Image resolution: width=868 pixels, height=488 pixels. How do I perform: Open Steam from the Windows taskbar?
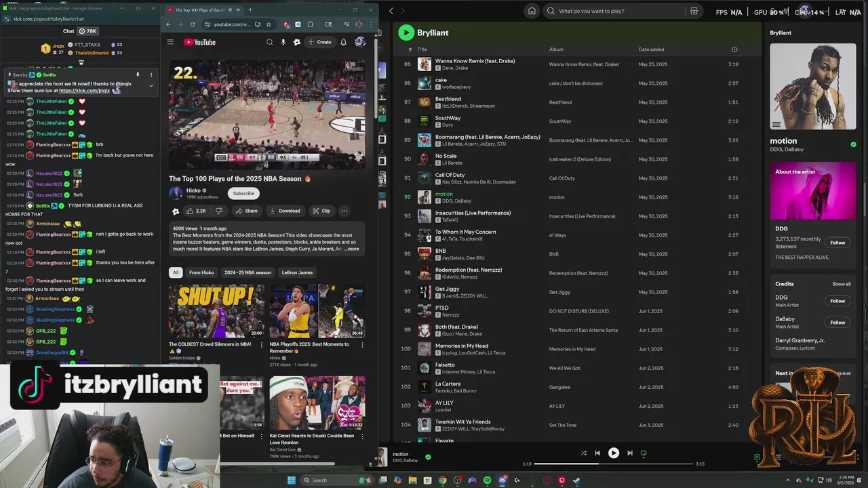(576, 480)
